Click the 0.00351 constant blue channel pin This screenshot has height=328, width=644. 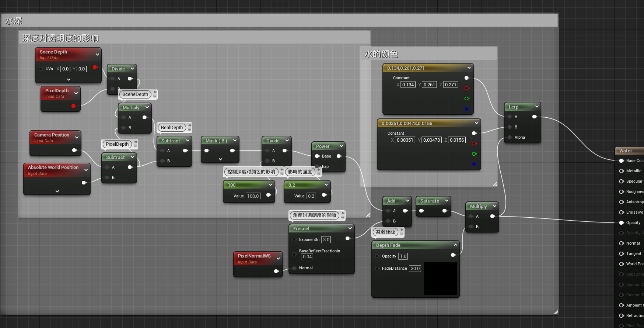(474, 164)
